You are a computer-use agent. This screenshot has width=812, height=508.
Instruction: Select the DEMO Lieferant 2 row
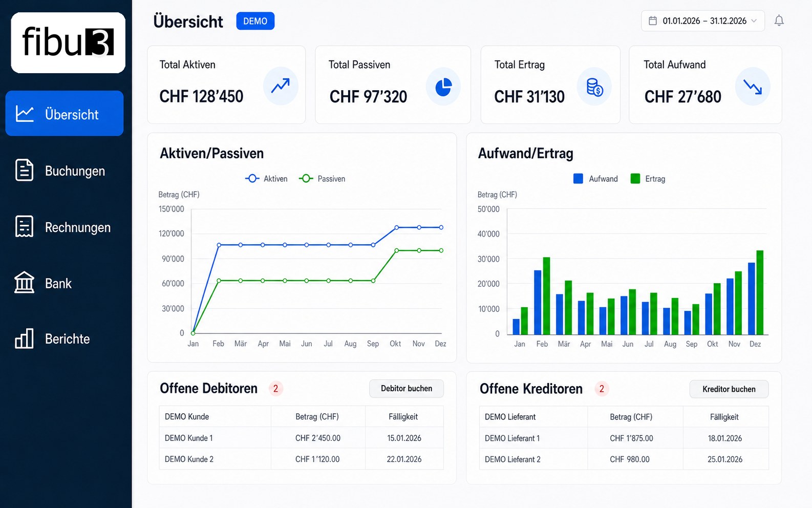point(624,459)
